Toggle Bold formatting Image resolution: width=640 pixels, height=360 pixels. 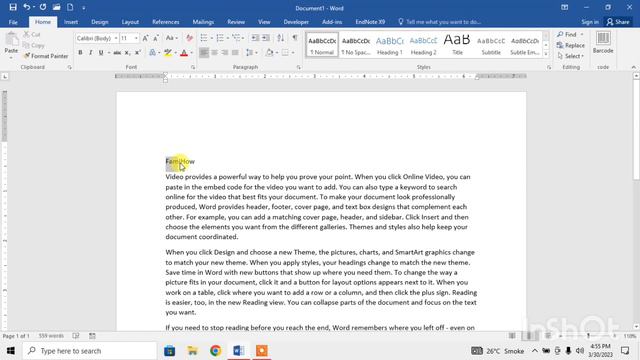[x=80, y=53]
